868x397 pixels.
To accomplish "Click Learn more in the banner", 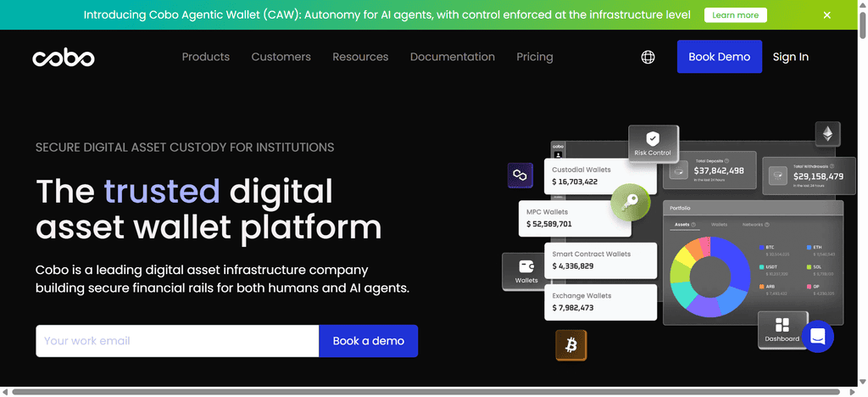I will (735, 15).
